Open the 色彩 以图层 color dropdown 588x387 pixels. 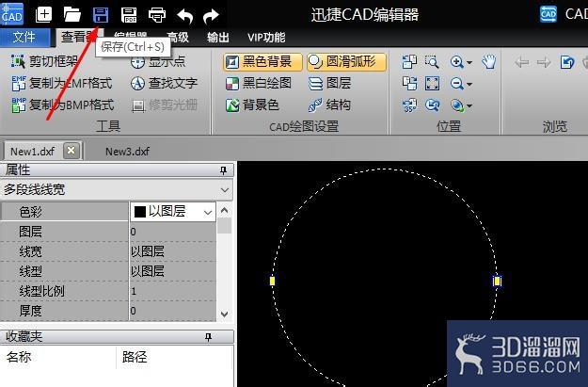(x=208, y=213)
